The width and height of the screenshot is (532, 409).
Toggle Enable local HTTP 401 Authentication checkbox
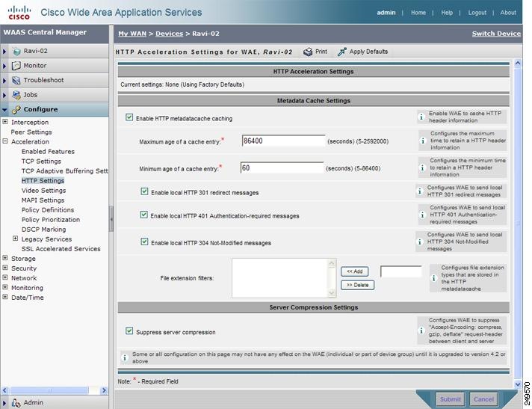pyautogui.click(x=144, y=215)
